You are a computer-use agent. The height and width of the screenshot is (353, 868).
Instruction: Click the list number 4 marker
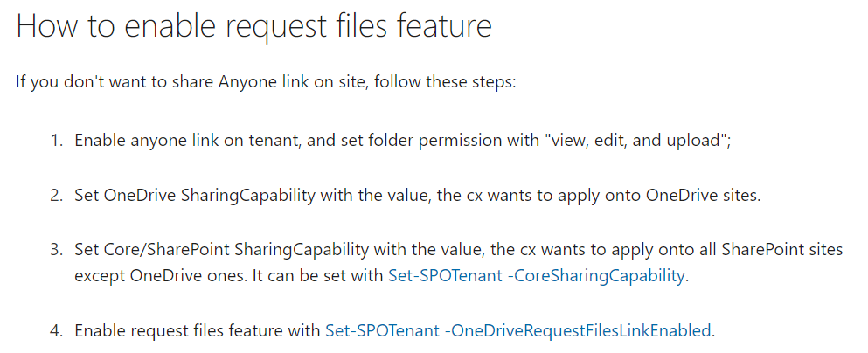click(57, 331)
